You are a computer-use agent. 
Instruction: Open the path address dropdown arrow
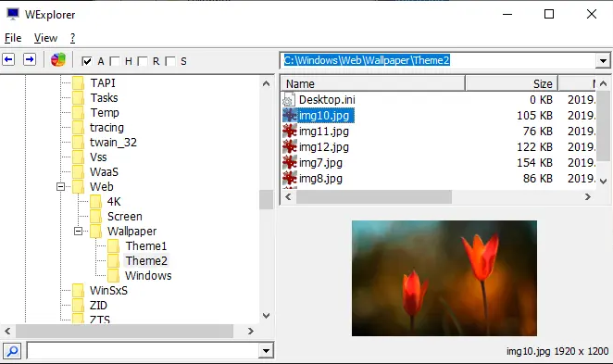(603, 60)
